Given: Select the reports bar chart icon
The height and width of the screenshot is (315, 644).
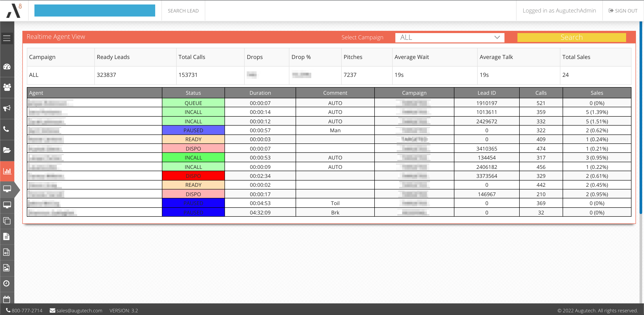Looking at the screenshot, I should [x=7, y=171].
